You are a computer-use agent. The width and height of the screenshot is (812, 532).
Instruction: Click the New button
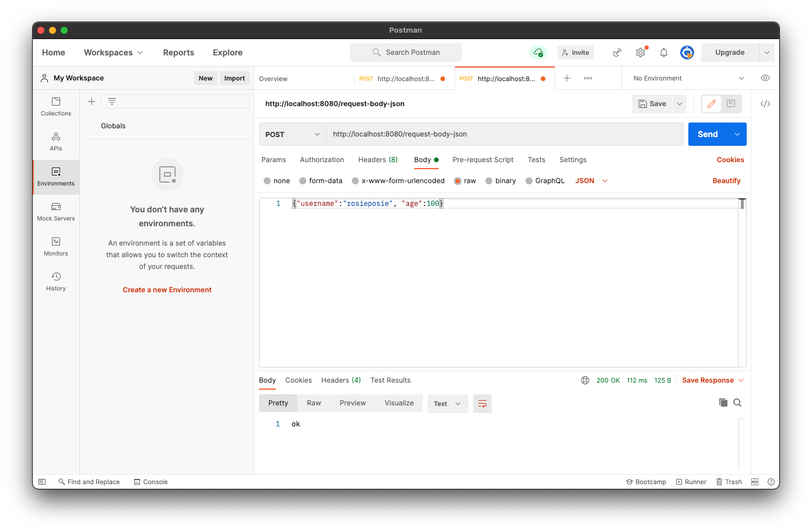point(205,78)
